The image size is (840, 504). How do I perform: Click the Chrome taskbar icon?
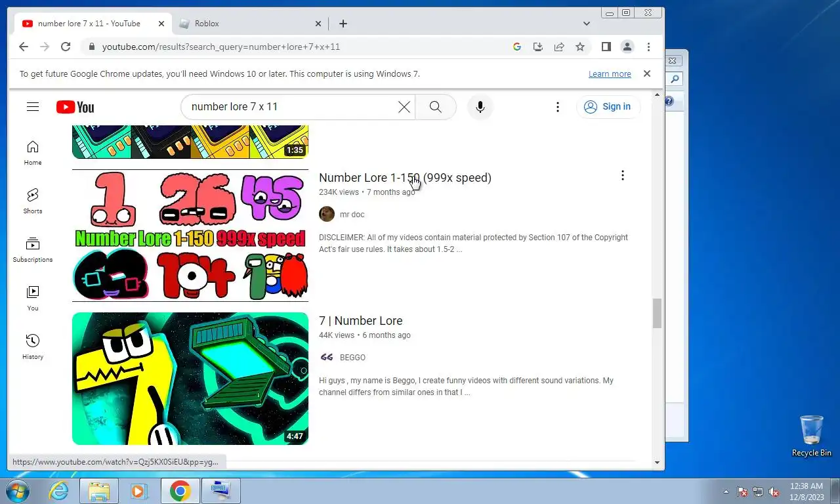[180, 491]
